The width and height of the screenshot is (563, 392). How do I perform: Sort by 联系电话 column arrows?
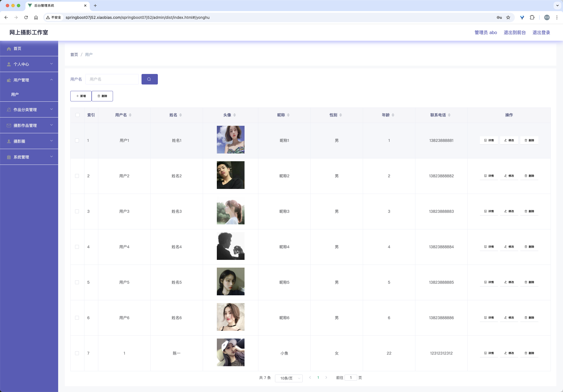449,115
